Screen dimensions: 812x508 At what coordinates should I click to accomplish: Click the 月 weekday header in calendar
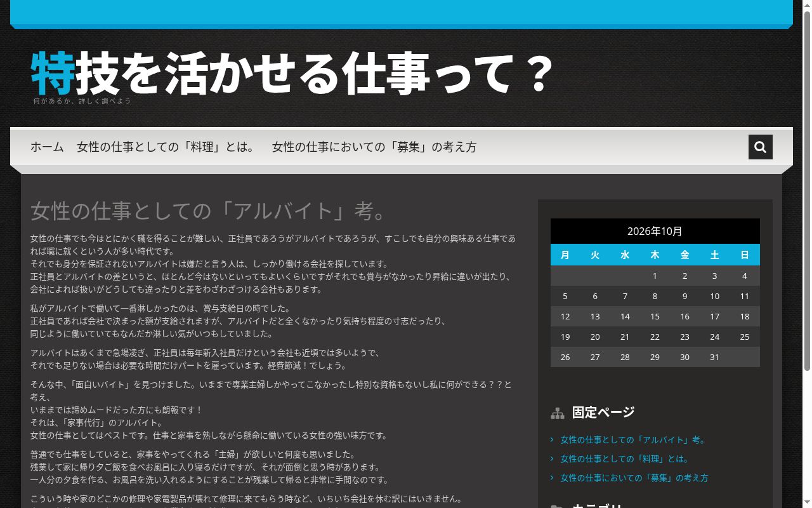coord(565,255)
